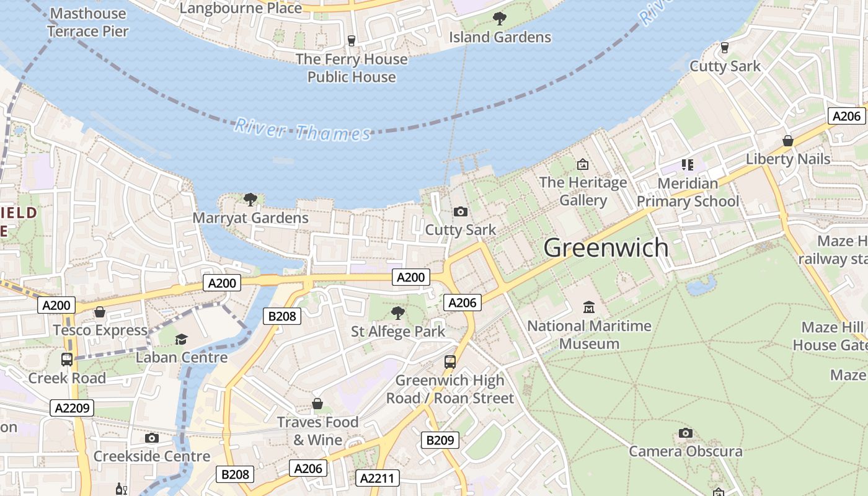Click the Island Gardens tree icon

coord(500,19)
